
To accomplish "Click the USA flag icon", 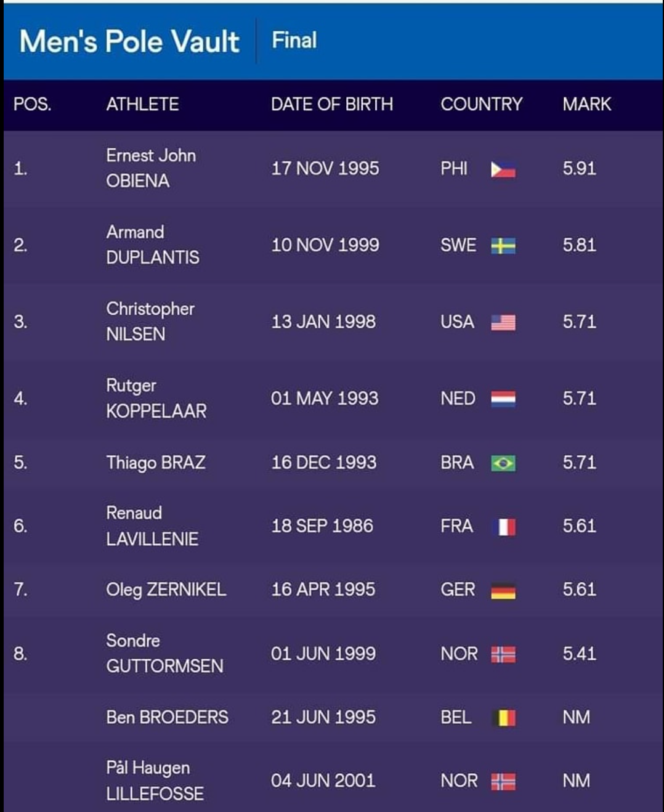I will coord(503,322).
